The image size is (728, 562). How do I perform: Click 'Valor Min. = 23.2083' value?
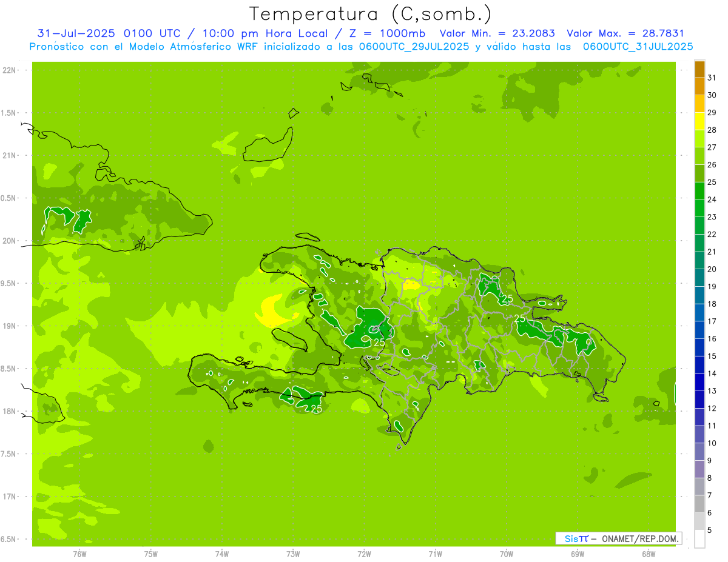(x=497, y=33)
